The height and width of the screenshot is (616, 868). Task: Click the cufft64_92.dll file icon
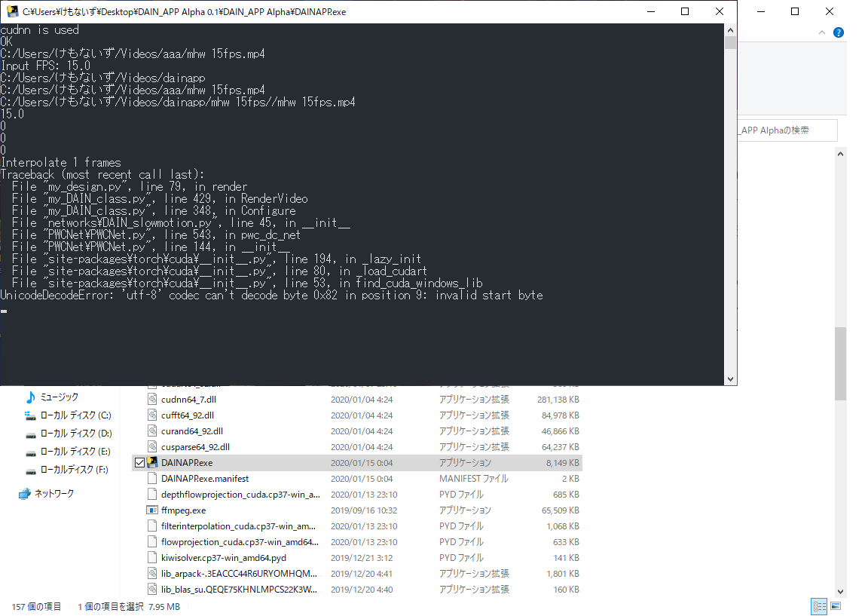[152, 415]
